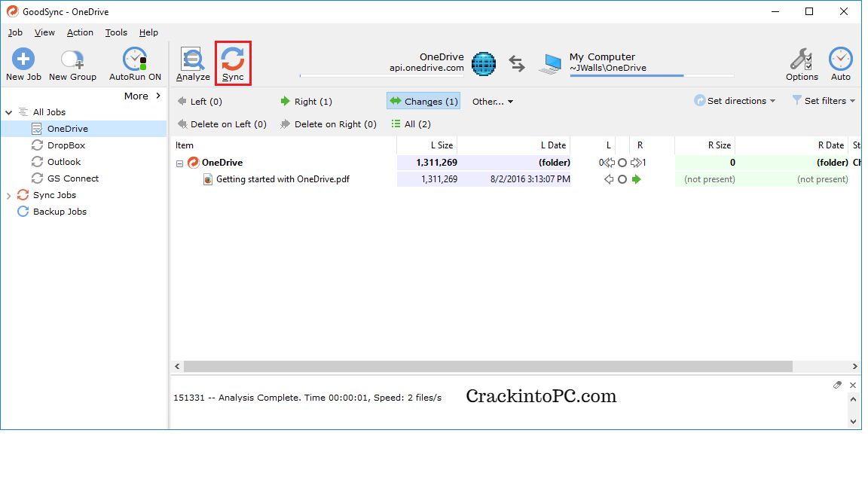Open the Tools menu
Screen dimensions: 868x488
pos(116,32)
